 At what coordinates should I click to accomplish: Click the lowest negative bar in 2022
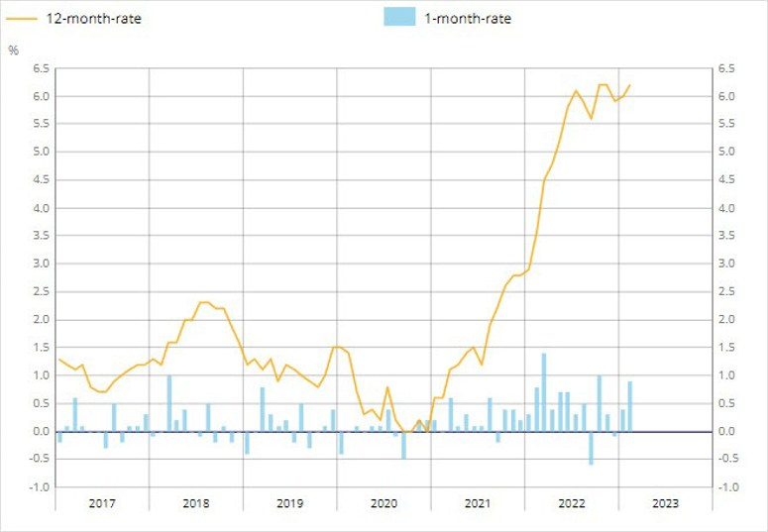pos(591,448)
